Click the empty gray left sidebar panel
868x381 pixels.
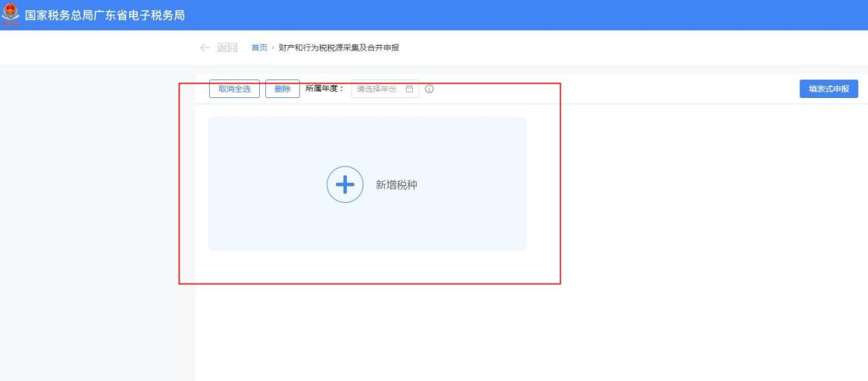[96, 219]
